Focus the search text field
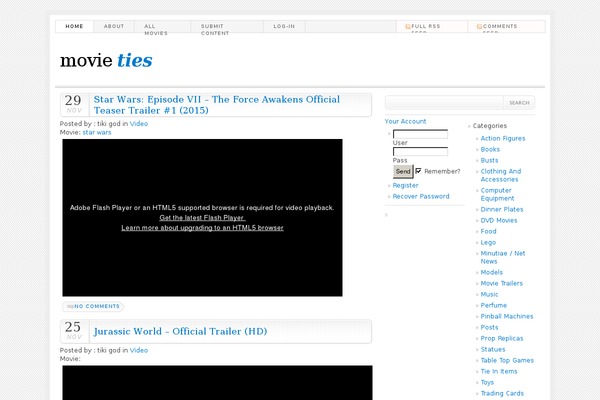Screen dimensions: 600x400 (x=444, y=103)
